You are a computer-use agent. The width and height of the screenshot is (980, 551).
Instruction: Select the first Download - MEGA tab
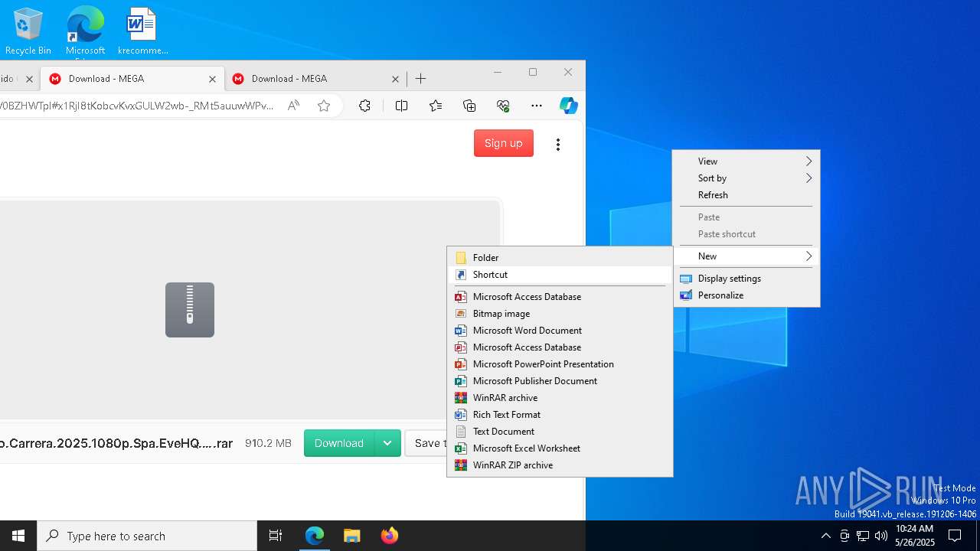coord(132,78)
